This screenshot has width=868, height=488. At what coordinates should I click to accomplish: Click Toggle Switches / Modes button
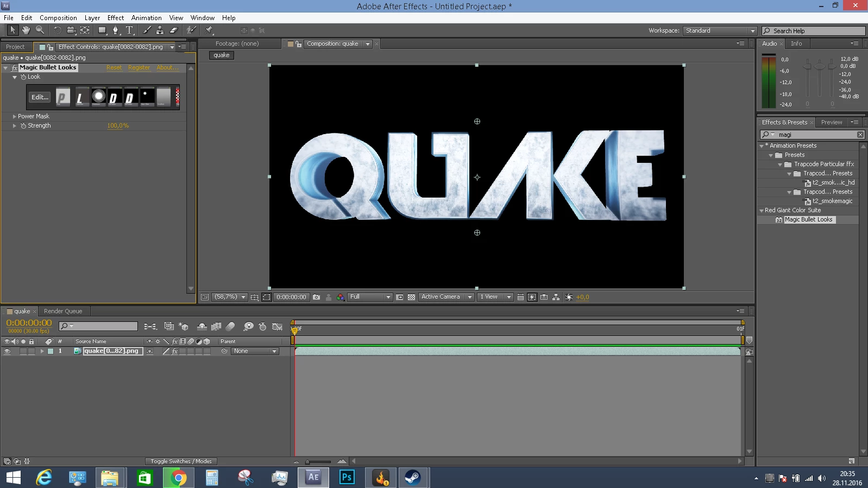(181, 461)
